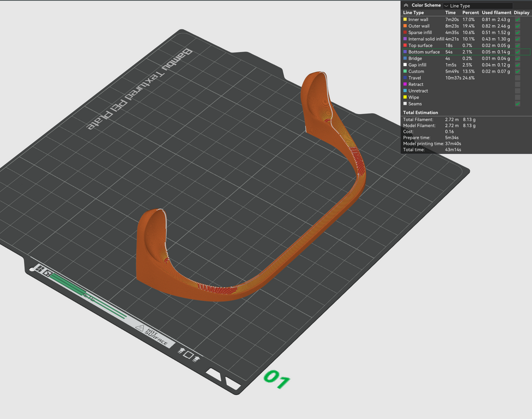Click the Bottom surface blue swatch
Viewport: 532px width, 419px height.
pyautogui.click(x=405, y=52)
